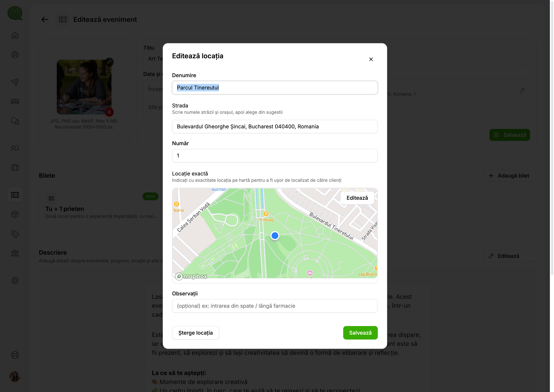The height and width of the screenshot is (392, 554).
Task: Click Editează button on the map
Action: (357, 198)
